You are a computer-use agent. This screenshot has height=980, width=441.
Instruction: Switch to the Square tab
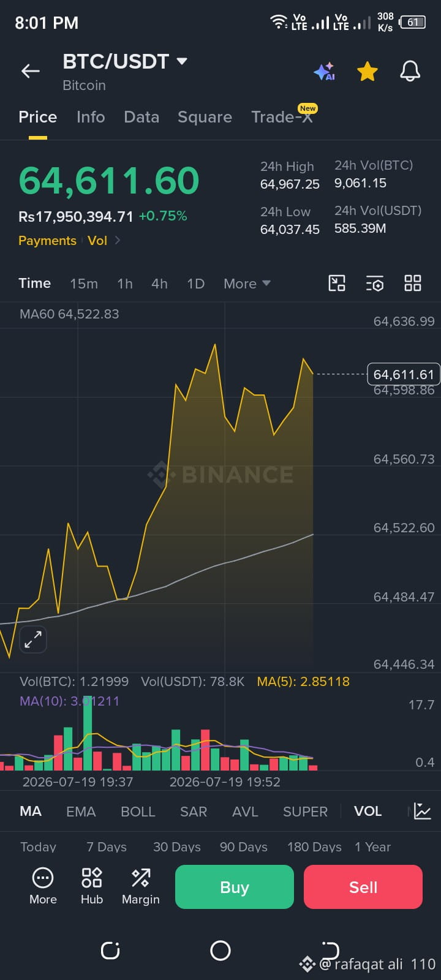[205, 117]
